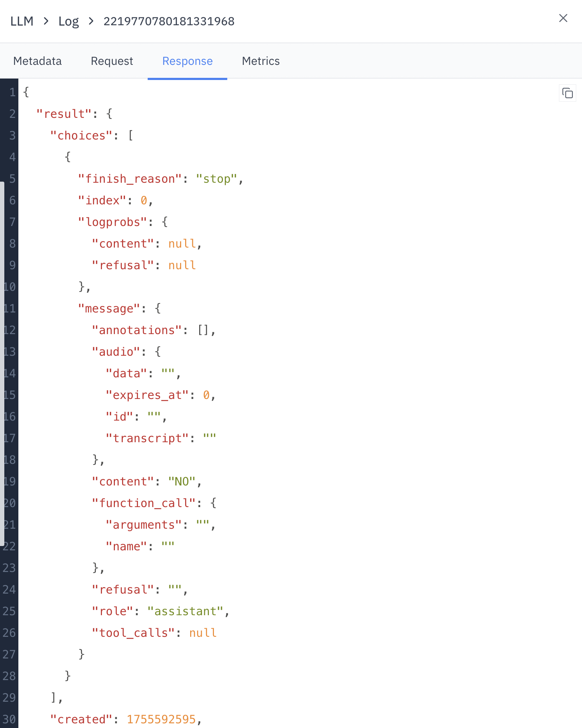Click the breadcrumb chevron after Log
Image resolution: width=582 pixels, height=728 pixels.
91,21
